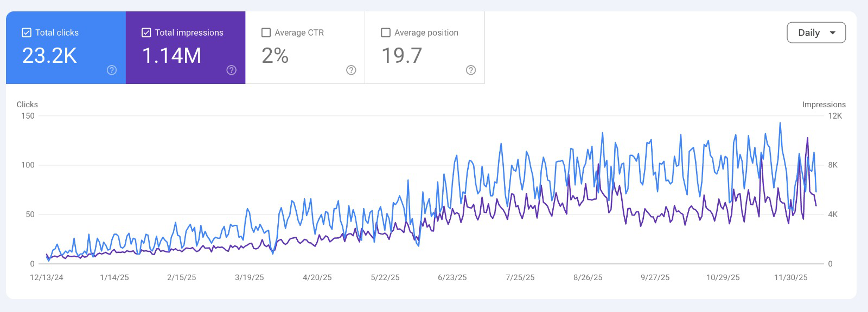
Task: Uncheck the Total clicks checkbox
Action: coord(27,32)
